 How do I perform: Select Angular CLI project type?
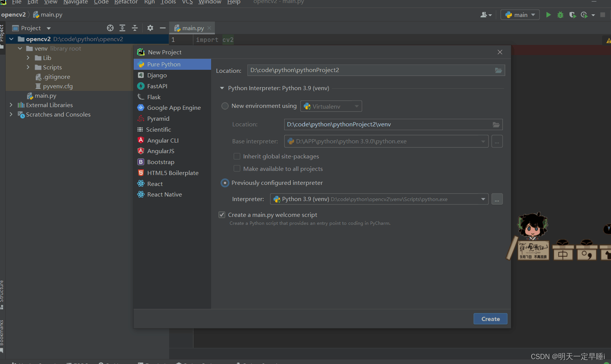tap(172, 141)
